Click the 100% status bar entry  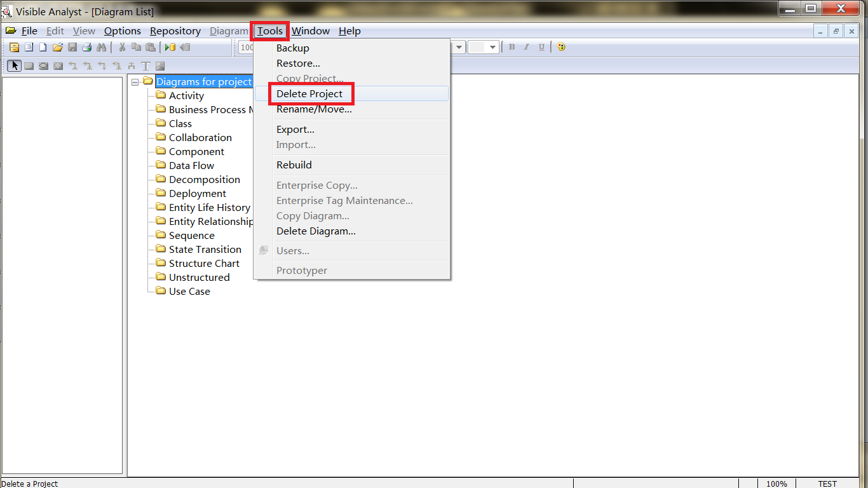click(776, 484)
